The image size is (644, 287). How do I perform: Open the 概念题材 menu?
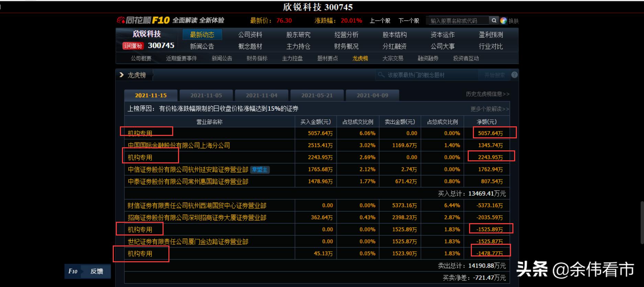click(250, 46)
